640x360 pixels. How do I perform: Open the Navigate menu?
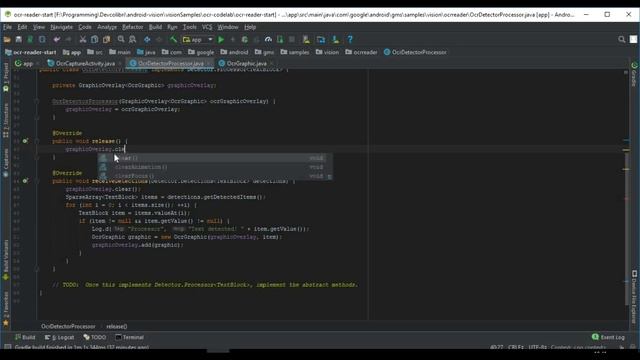click(62, 27)
